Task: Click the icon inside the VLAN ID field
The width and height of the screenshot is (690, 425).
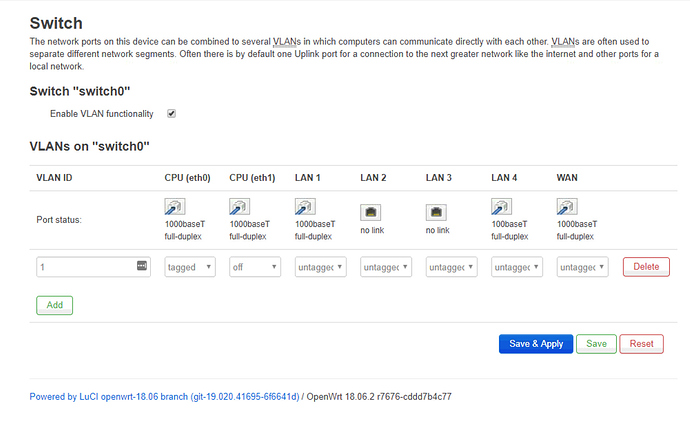Action: 142,266
